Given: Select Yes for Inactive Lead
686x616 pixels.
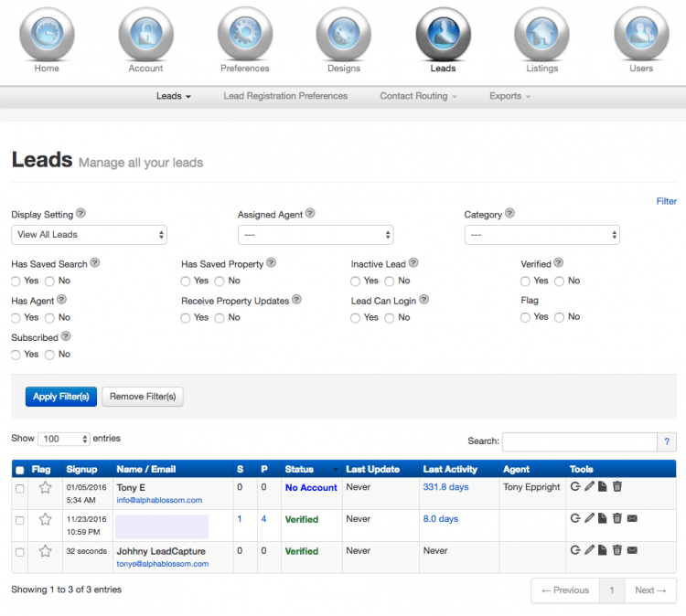Looking at the screenshot, I should pyautogui.click(x=355, y=281).
